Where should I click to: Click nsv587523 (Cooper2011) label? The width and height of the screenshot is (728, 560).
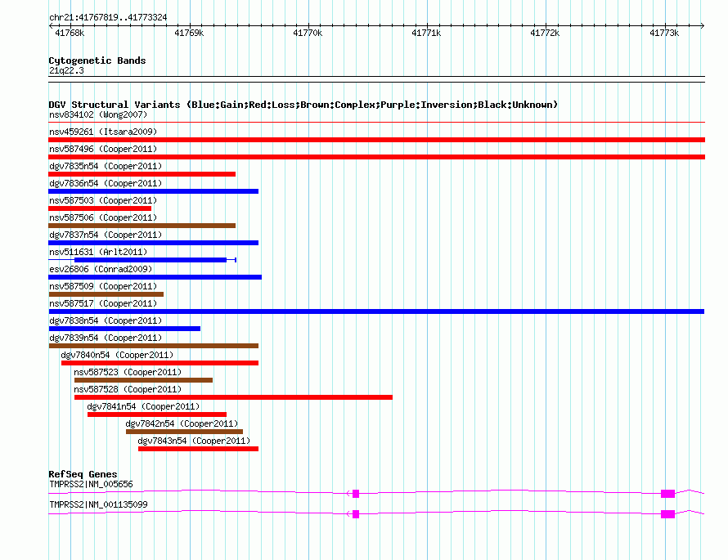click(128, 372)
